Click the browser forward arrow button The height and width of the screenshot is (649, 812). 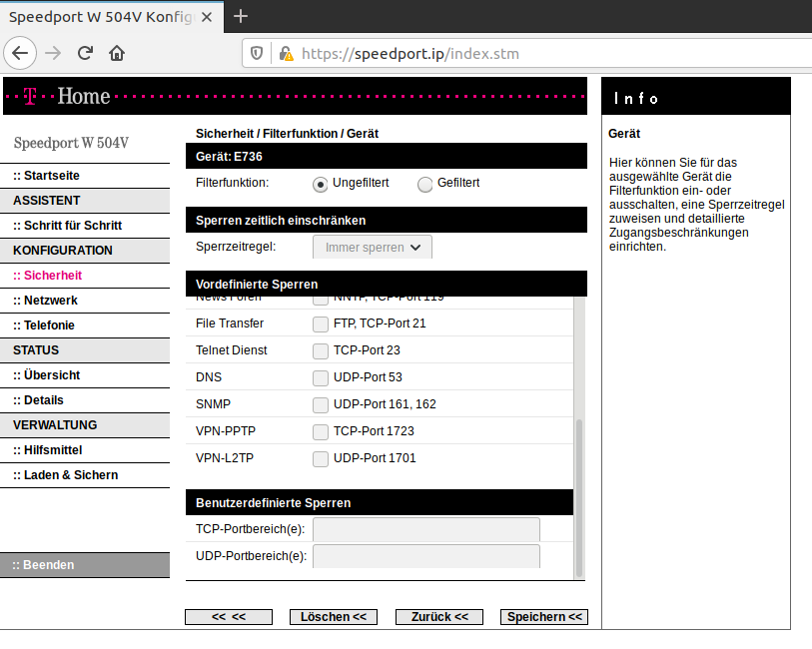coord(53,53)
